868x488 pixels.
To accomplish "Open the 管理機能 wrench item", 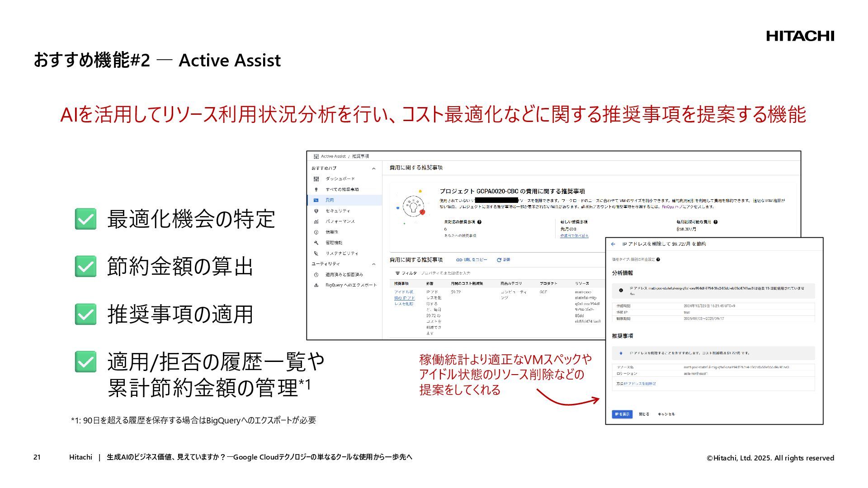I will pos(334,243).
